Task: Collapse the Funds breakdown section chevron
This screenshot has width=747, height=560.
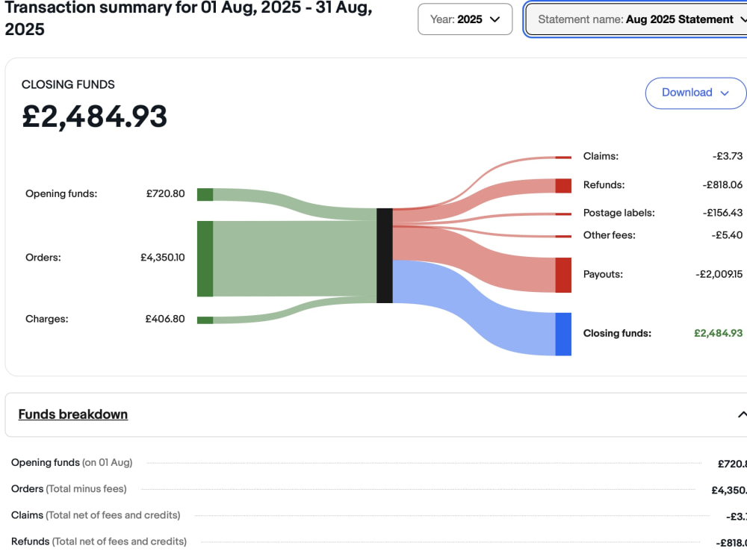Action: coord(742,414)
